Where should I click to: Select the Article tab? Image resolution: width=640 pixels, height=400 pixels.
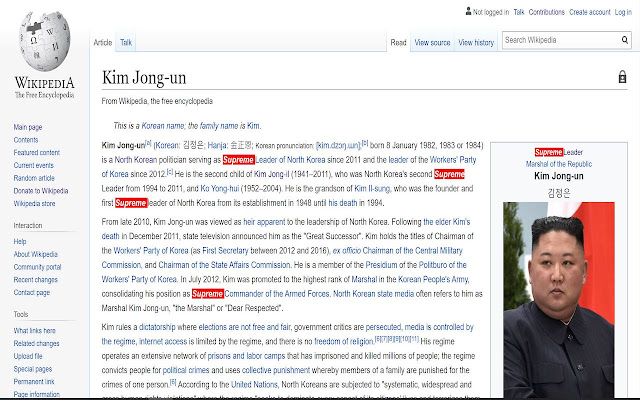(102, 42)
